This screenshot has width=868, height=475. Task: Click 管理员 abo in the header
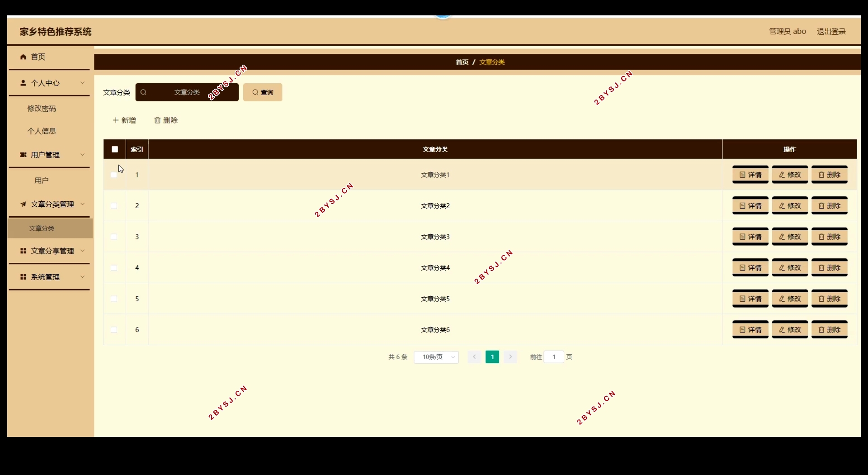(788, 31)
